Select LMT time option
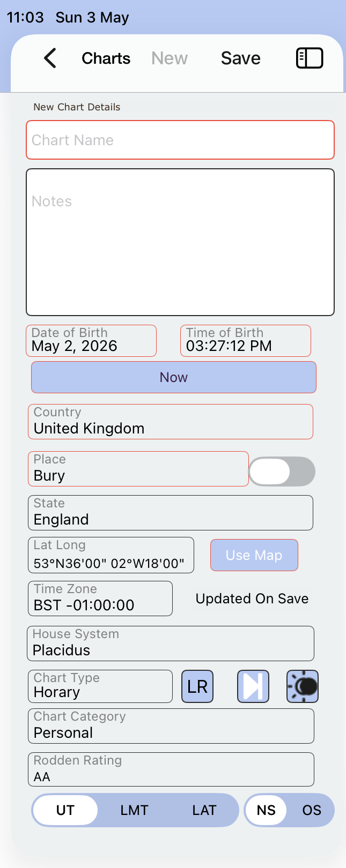This screenshot has width=346, height=868. tap(134, 810)
